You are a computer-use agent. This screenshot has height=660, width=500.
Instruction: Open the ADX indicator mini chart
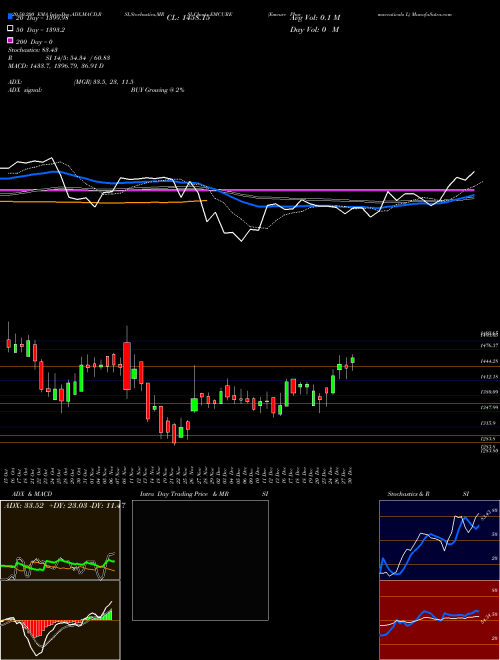(60, 540)
